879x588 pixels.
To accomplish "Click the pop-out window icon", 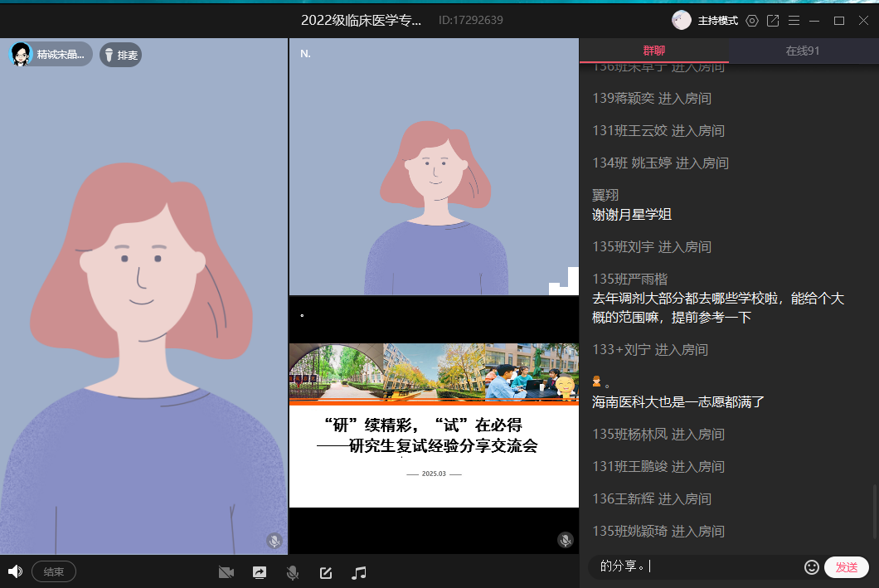I will (773, 21).
